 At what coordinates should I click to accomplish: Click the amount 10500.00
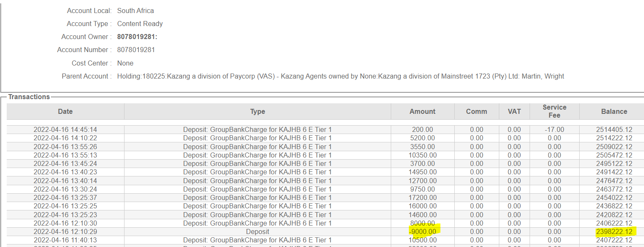click(422, 240)
